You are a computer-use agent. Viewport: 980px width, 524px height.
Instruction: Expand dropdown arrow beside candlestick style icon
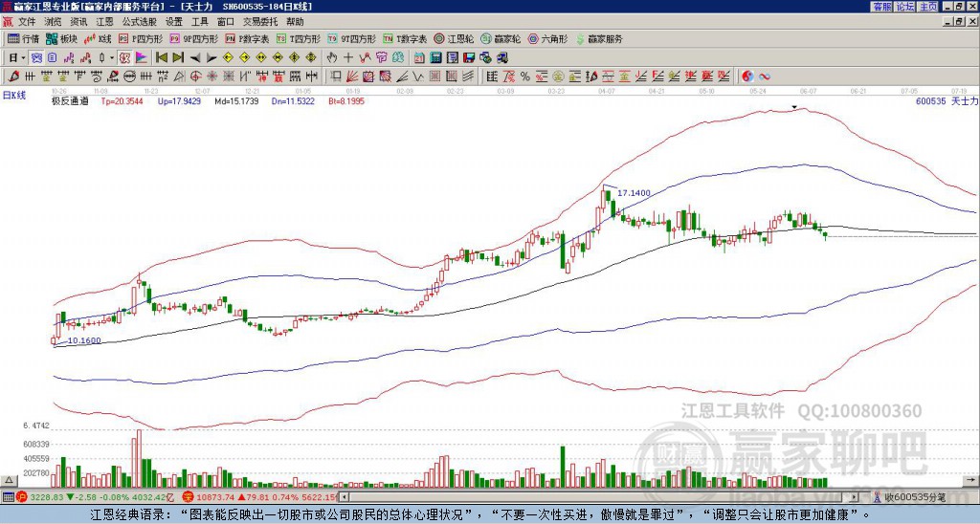[x=112, y=57]
